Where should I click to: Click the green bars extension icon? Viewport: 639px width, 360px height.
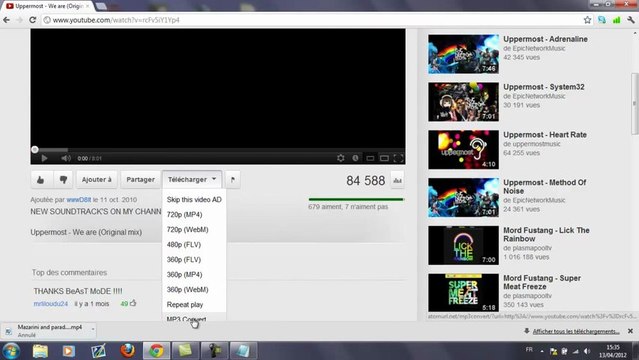tap(616, 20)
